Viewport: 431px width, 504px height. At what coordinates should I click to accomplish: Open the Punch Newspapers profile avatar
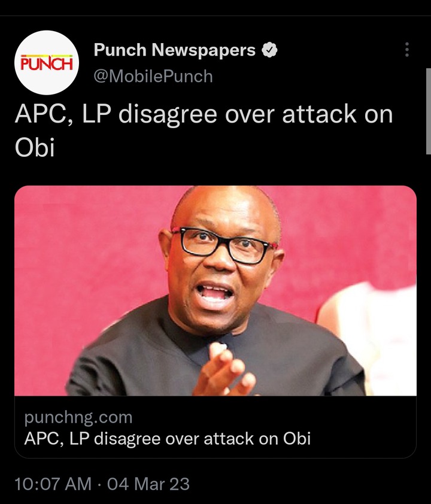(x=47, y=63)
